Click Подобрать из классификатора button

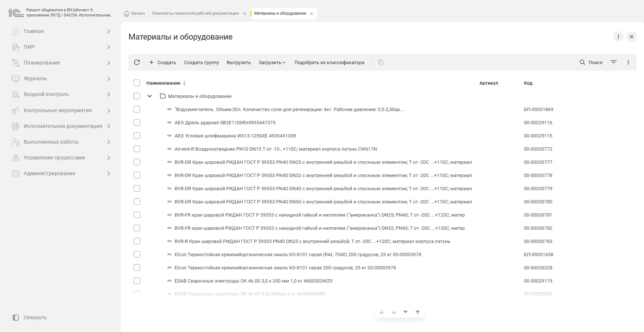(329, 63)
